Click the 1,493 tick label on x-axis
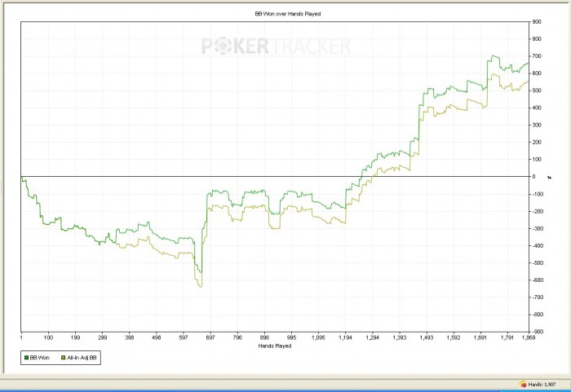 point(427,337)
